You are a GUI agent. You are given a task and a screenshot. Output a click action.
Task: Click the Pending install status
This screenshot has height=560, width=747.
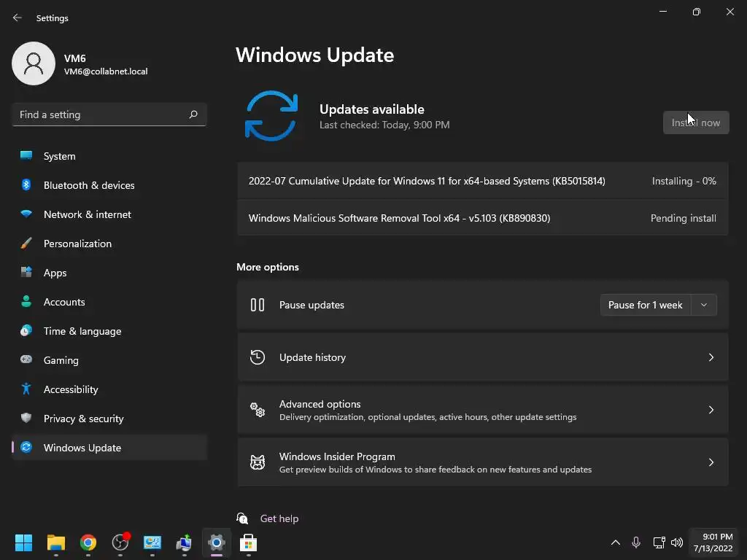tap(683, 218)
